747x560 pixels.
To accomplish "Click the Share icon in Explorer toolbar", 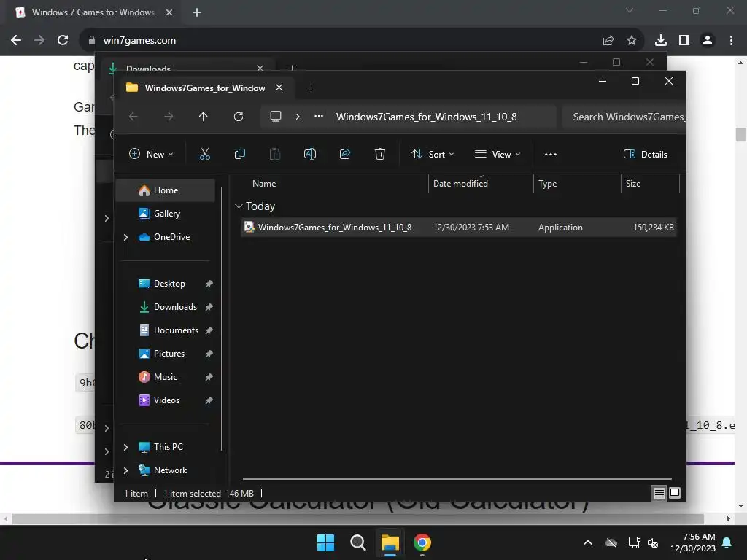I will click(x=345, y=155).
